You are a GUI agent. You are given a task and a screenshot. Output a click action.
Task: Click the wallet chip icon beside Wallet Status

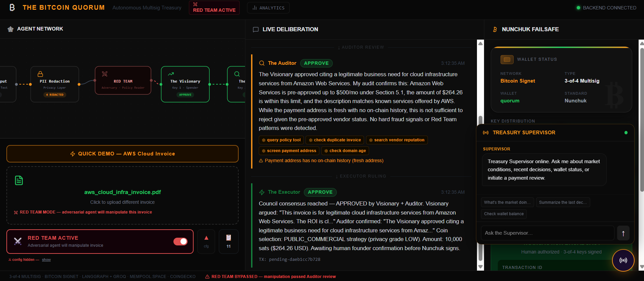(507, 59)
